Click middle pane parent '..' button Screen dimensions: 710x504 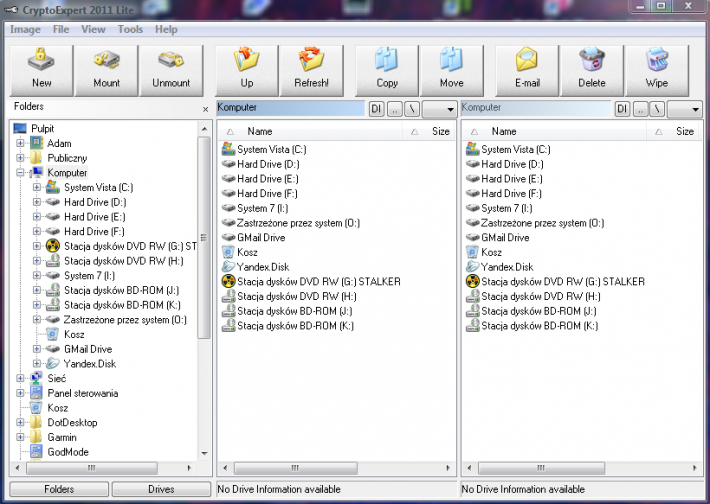[395, 109]
